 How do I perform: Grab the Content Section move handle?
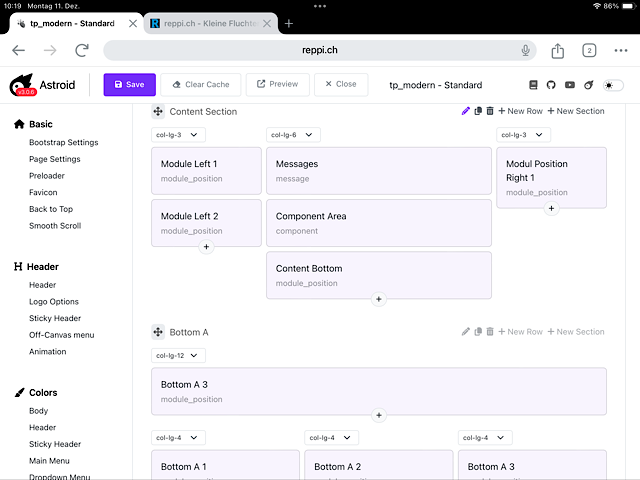coord(158,111)
